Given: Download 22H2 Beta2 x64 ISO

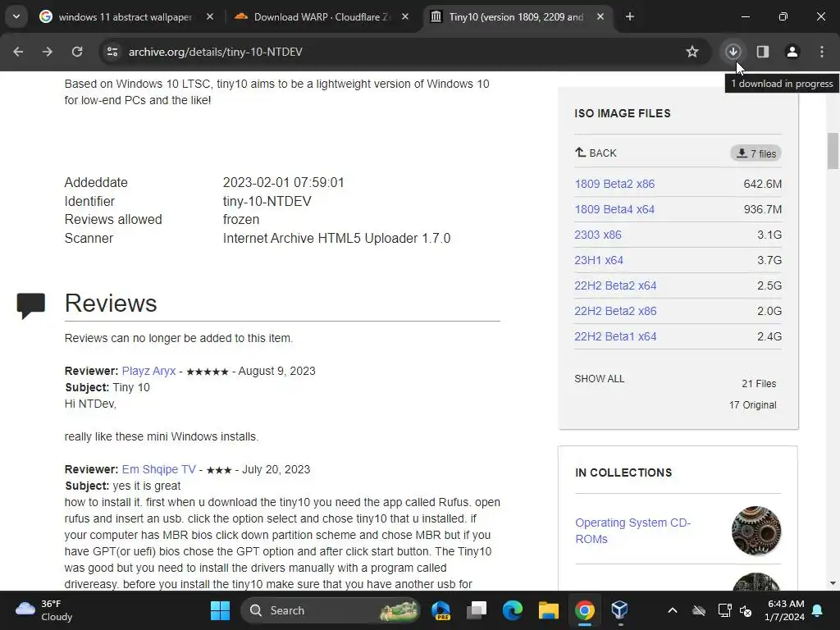Looking at the screenshot, I should (x=615, y=285).
